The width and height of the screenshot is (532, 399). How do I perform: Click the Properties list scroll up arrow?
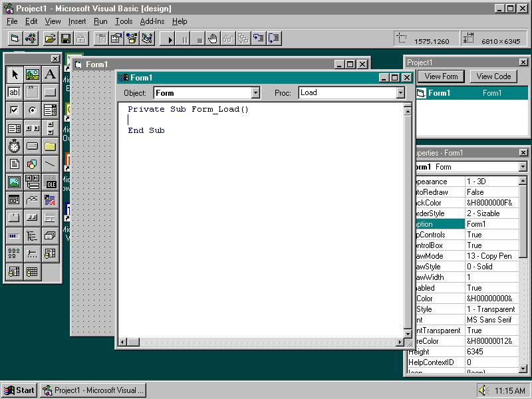pos(523,181)
